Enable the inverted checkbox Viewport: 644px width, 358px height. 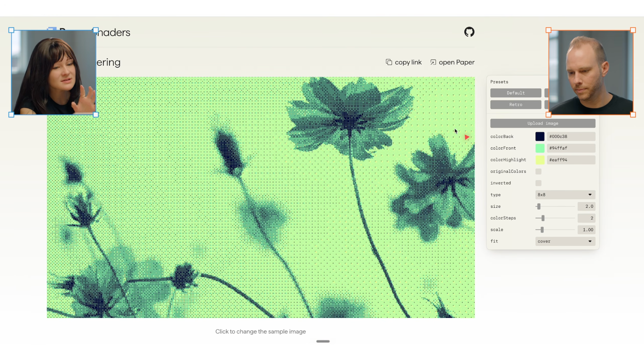pos(538,183)
